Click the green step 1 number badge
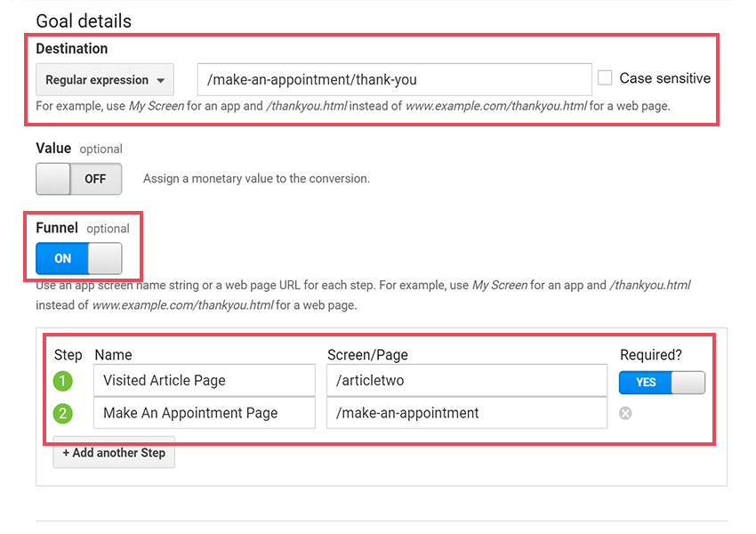This screenshot has height=534, width=756. [62, 381]
